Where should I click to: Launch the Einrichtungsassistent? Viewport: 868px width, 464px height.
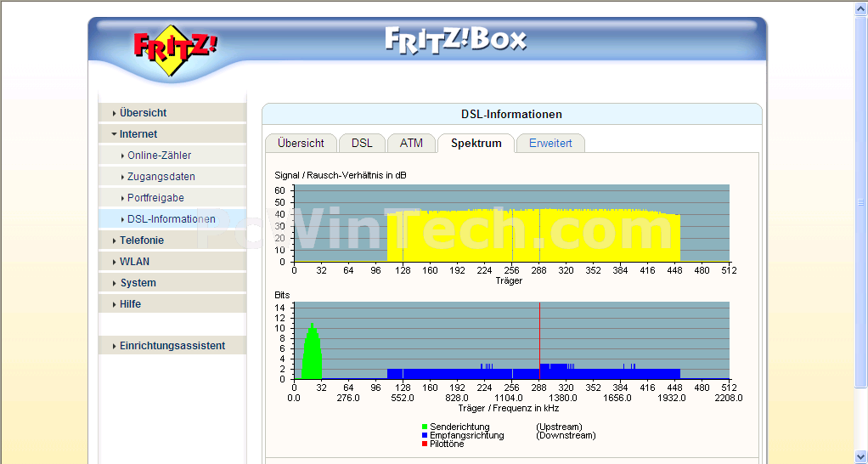(172, 346)
